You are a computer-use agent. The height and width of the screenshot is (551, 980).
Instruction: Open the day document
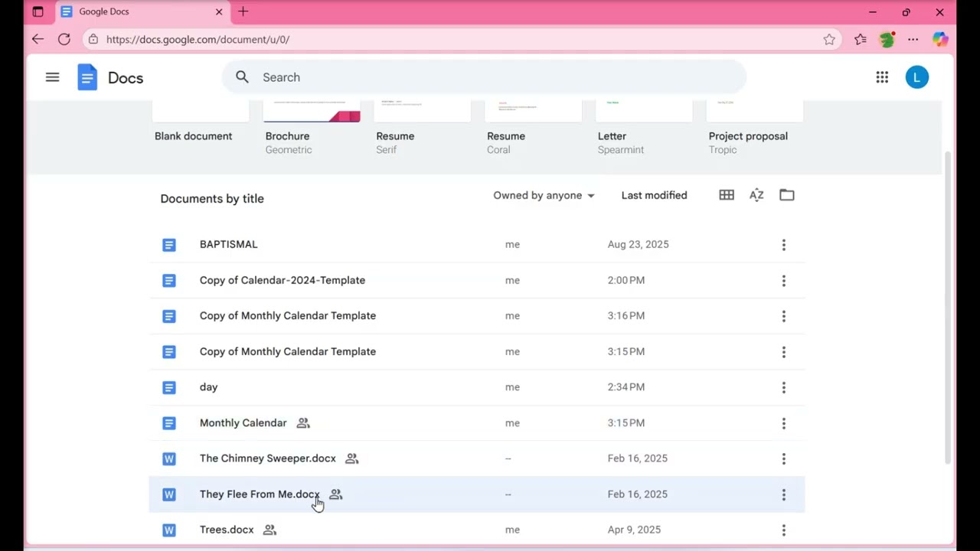(x=477, y=388)
